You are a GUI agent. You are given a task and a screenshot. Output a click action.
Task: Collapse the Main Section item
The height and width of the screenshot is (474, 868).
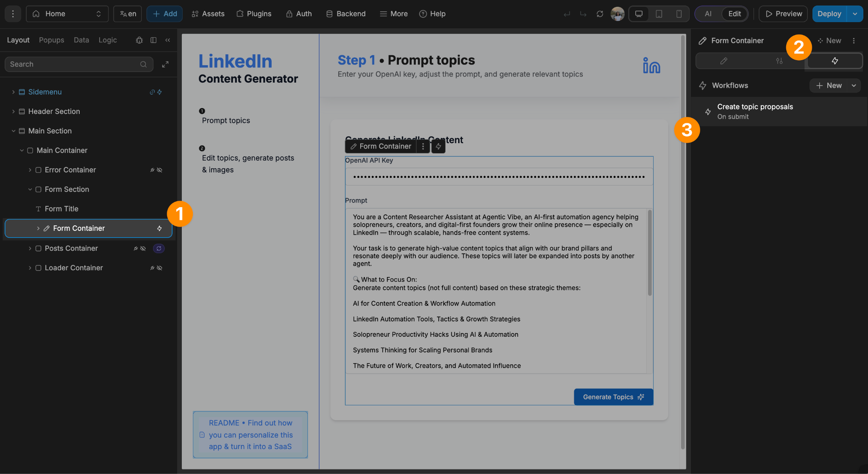tap(13, 131)
